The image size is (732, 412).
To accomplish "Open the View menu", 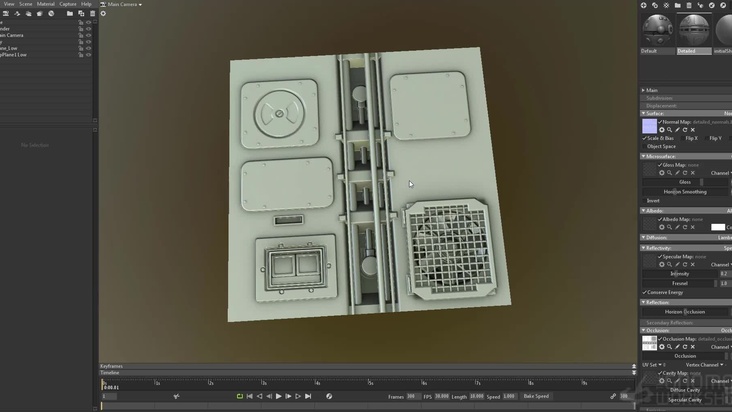I will 9,4.
